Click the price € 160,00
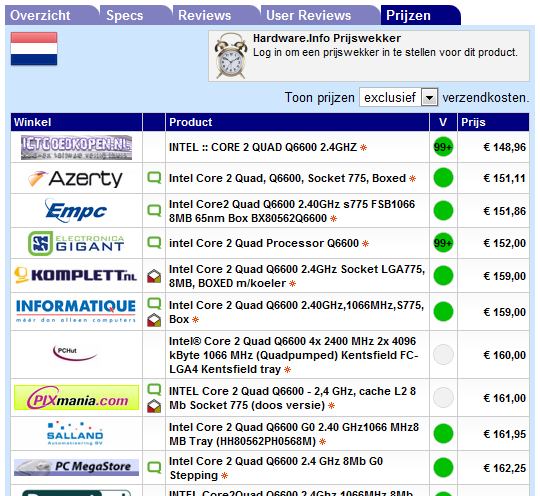Screen dimensions: 540x496 pos(504,355)
